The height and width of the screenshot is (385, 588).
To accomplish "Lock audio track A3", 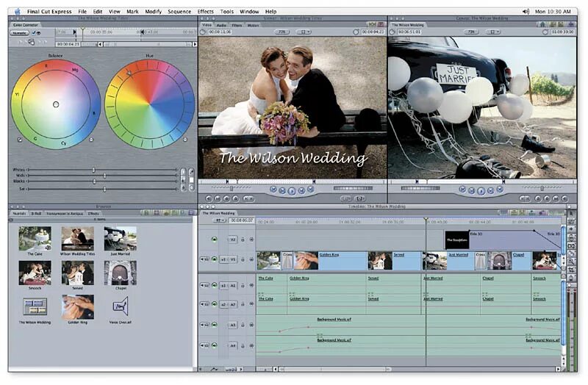I will 243,325.
